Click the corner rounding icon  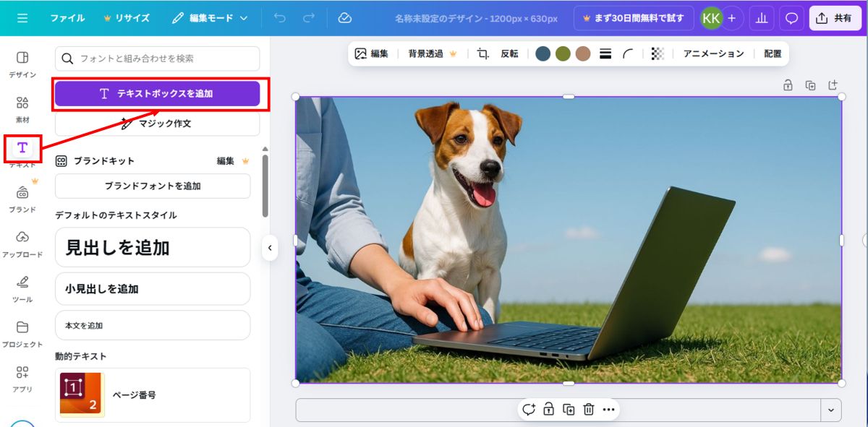click(x=629, y=53)
